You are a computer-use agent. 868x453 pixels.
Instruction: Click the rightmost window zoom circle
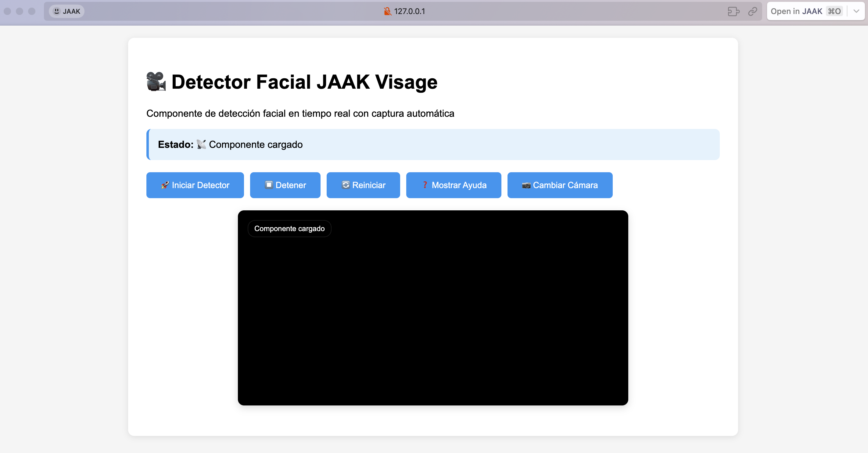pyautogui.click(x=32, y=12)
